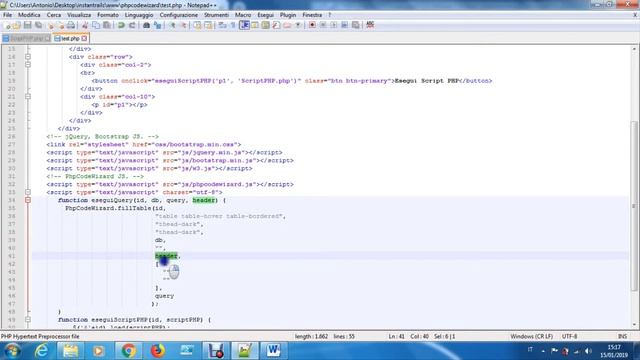Click the UTF-8 encoding status field
The image size is (640, 360).
click(x=569, y=336)
